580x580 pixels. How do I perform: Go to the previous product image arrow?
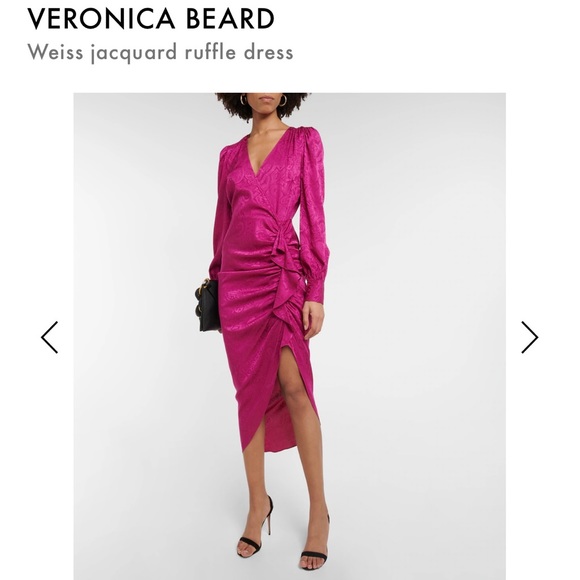[x=50, y=337]
